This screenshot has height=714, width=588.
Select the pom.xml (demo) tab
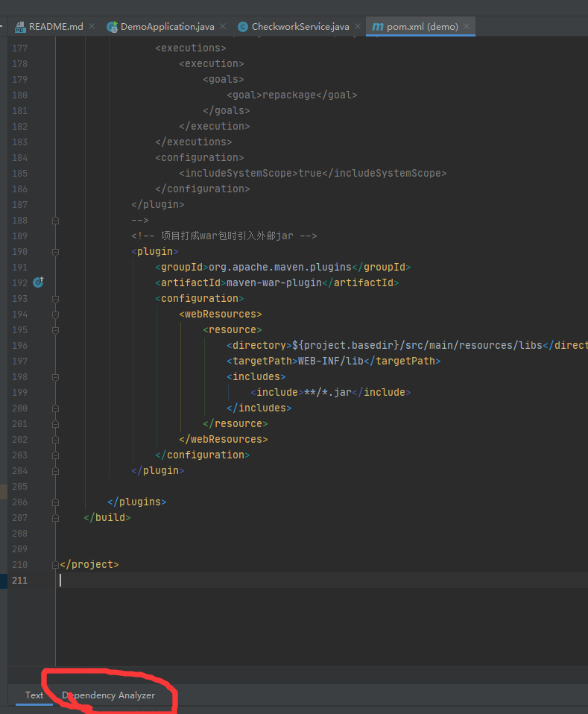coord(422,27)
